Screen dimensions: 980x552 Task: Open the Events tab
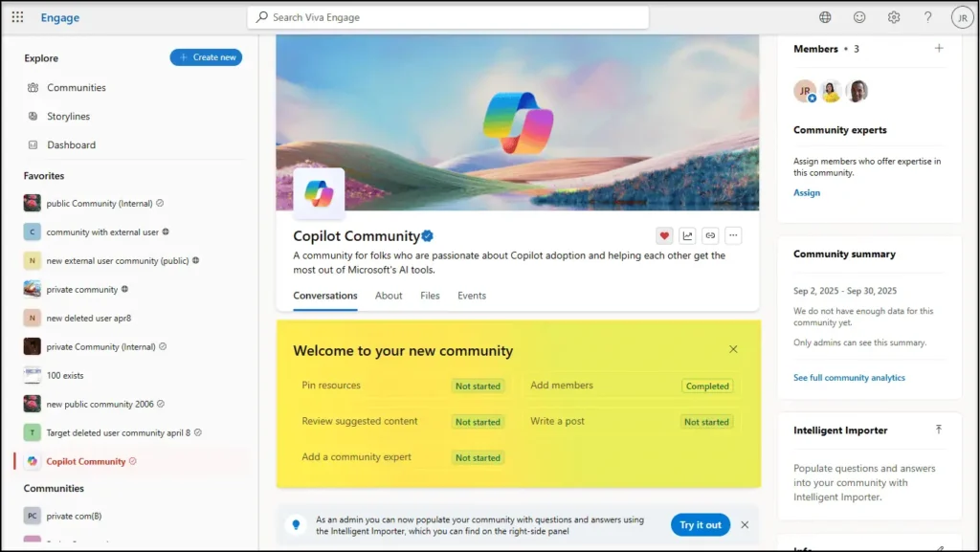click(472, 296)
